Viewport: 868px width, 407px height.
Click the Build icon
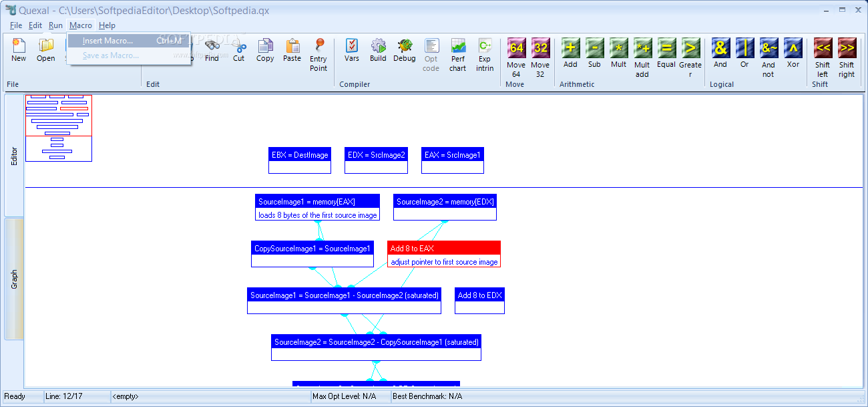click(x=378, y=45)
